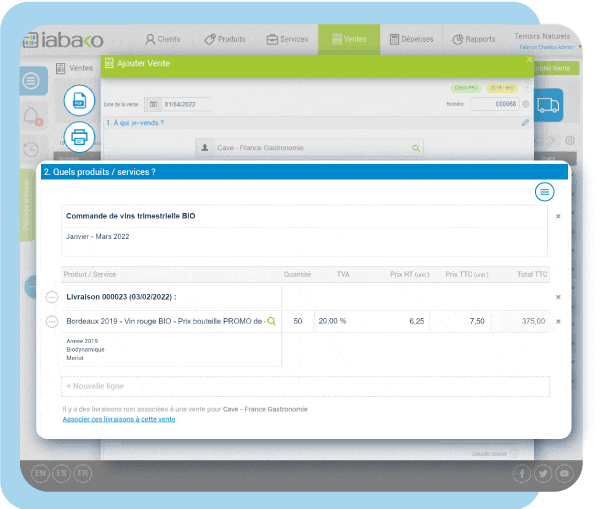Click the search magnifier in Bordeaux 2019 row

pyautogui.click(x=271, y=321)
